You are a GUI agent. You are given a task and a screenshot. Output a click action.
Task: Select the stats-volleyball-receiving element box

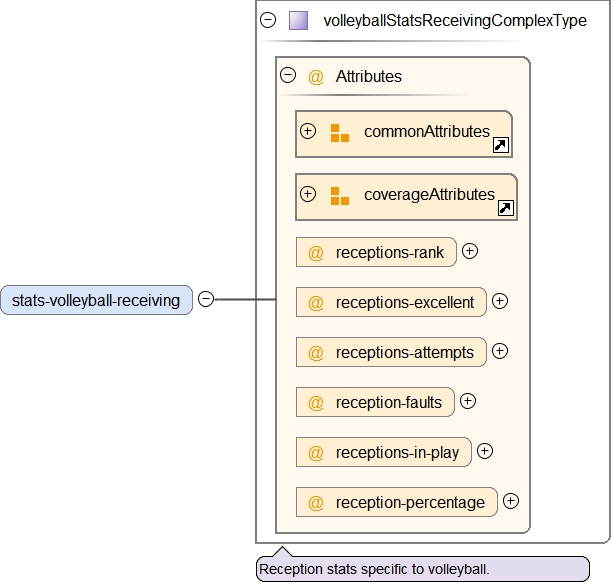click(x=96, y=299)
